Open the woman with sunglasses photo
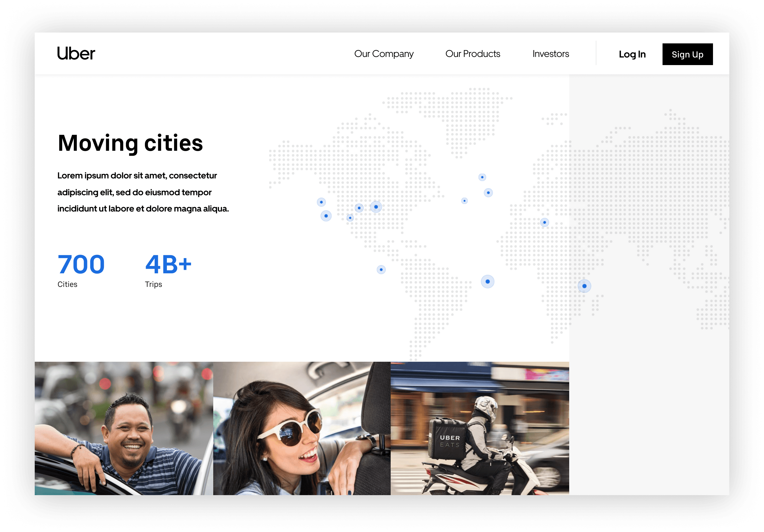 pyautogui.click(x=302, y=428)
